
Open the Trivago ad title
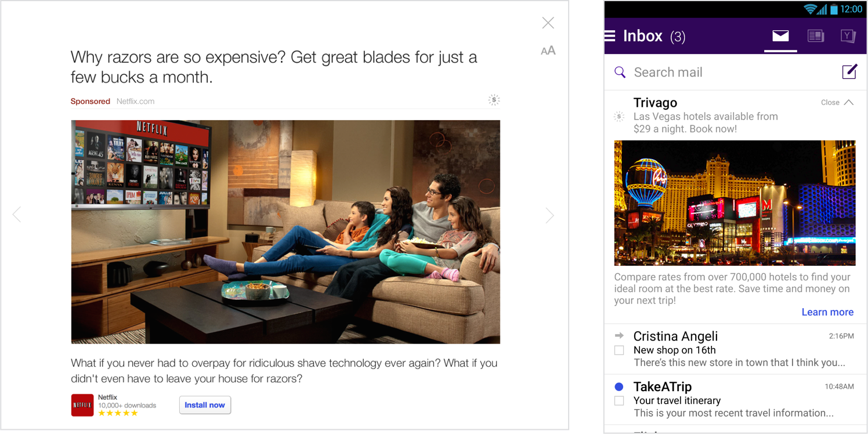click(x=655, y=103)
